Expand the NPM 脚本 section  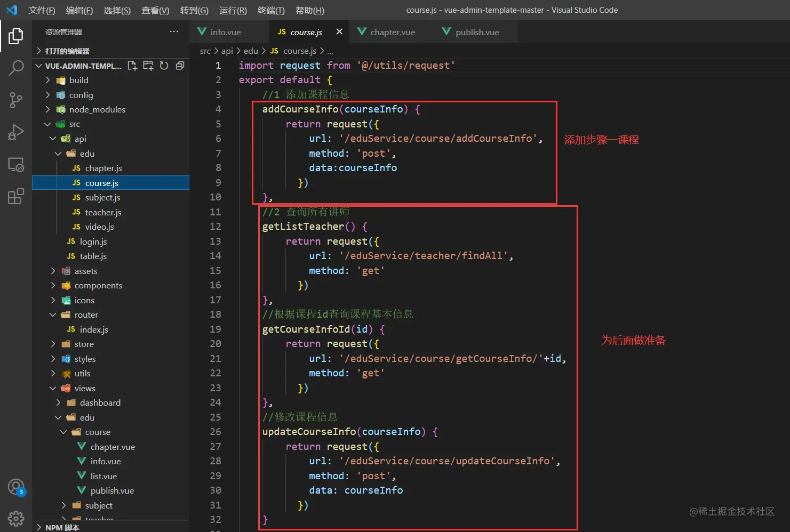click(110, 527)
